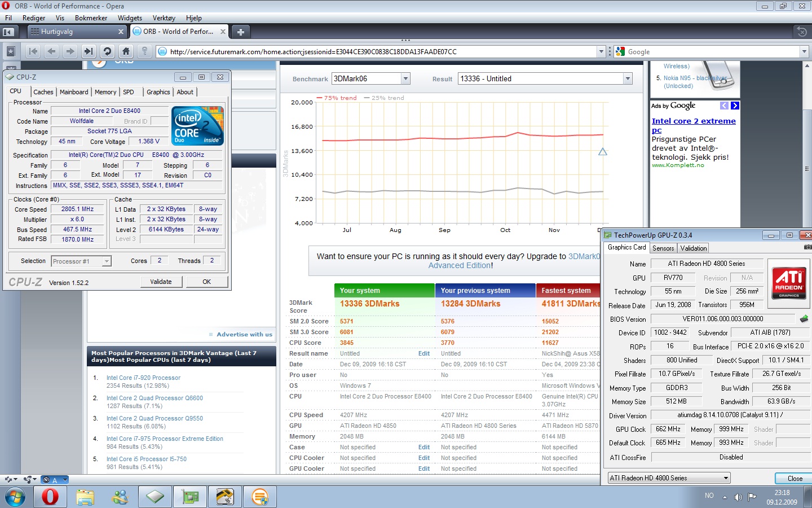Switch to the SPD tab in CPU-Z

click(x=129, y=92)
